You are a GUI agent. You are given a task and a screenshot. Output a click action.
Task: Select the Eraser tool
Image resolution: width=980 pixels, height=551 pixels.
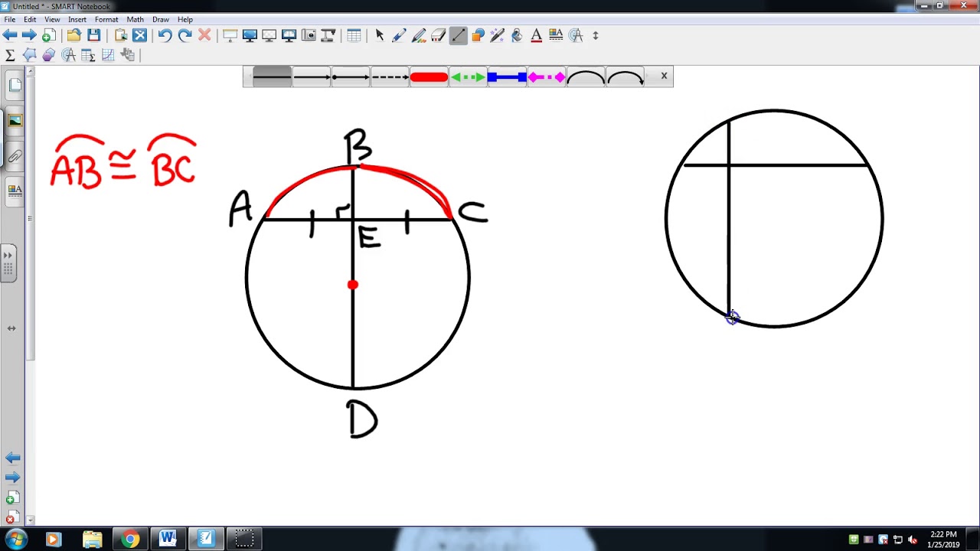coord(438,35)
